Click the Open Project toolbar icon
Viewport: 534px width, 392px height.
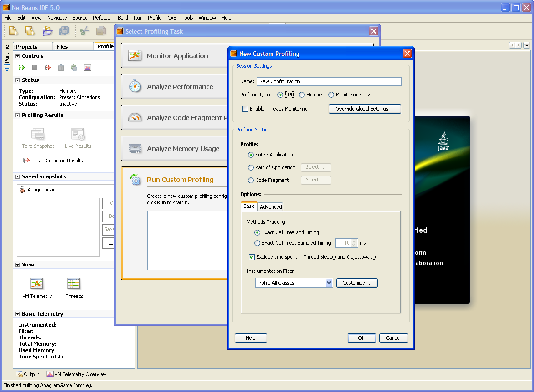point(47,31)
